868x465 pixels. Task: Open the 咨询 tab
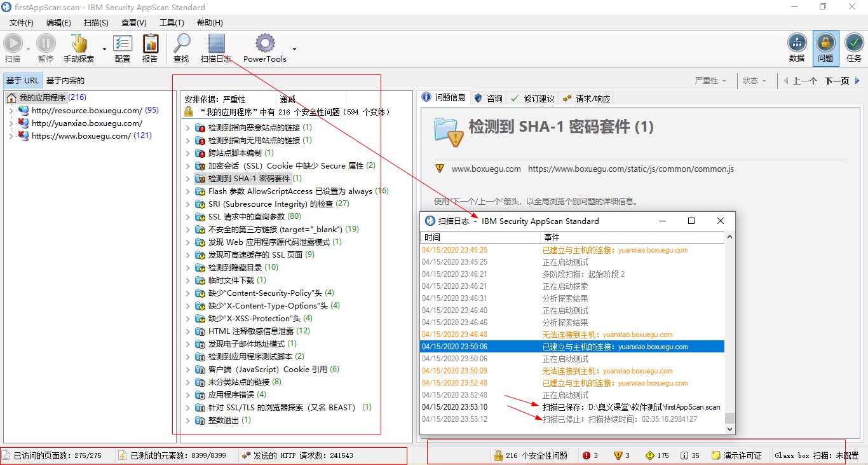click(489, 99)
